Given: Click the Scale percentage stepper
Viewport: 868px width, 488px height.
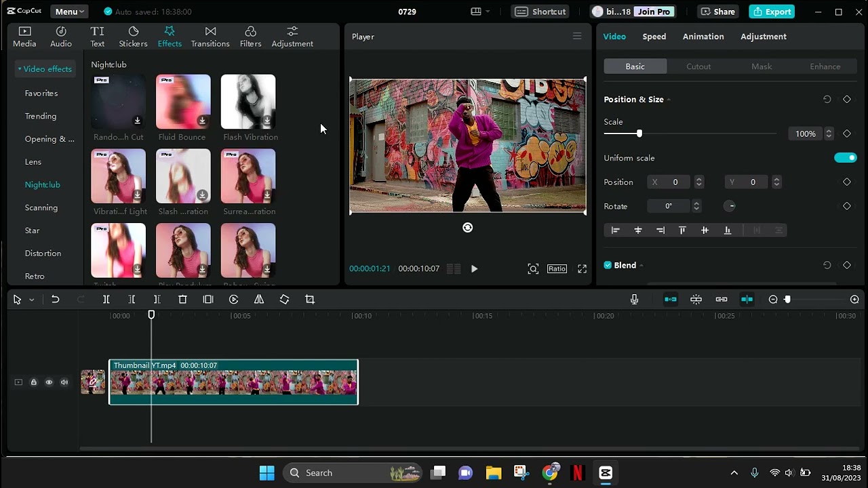Looking at the screenshot, I should (829, 134).
